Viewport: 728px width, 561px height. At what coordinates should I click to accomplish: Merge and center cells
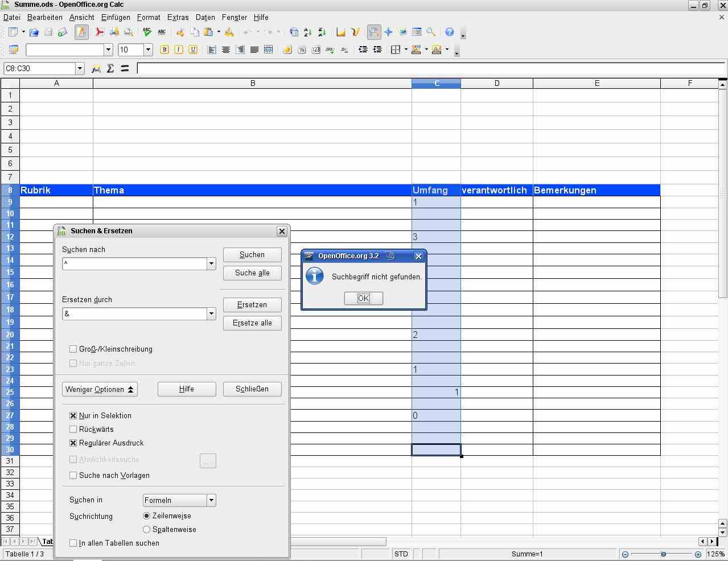tap(268, 50)
